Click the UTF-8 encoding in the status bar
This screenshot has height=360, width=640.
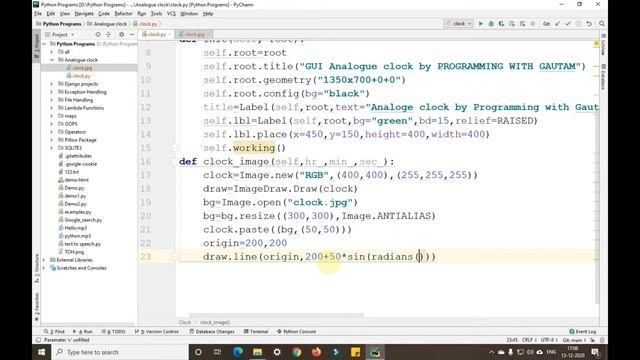click(548, 340)
